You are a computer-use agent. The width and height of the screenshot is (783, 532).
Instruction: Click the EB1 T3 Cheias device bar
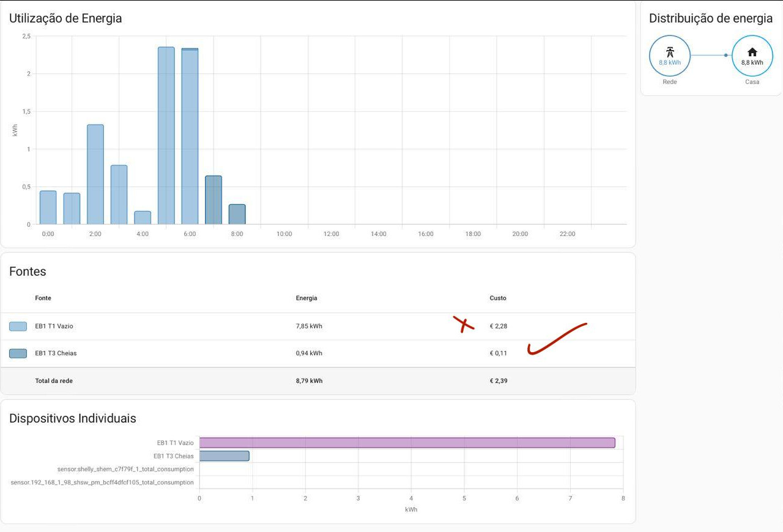tap(224, 456)
